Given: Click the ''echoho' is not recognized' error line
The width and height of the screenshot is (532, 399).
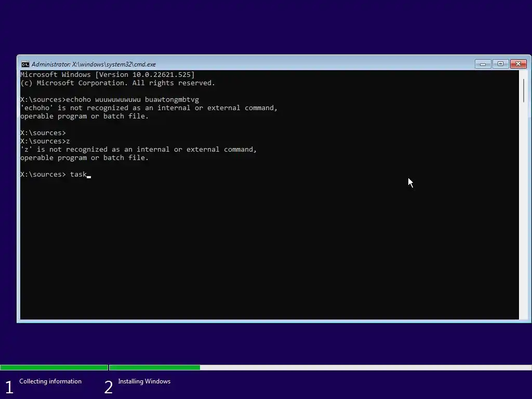Looking at the screenshot, I should pos(149,108).
